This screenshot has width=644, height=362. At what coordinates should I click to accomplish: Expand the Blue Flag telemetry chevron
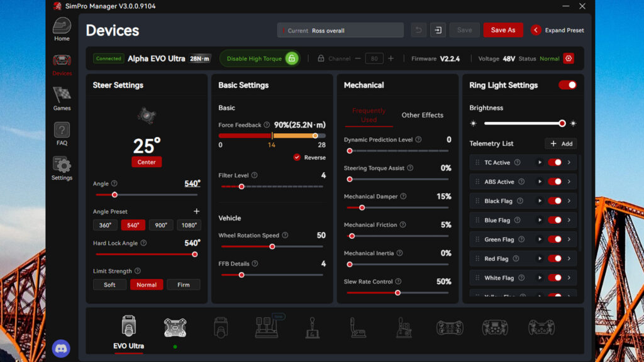tap(569, 220)
